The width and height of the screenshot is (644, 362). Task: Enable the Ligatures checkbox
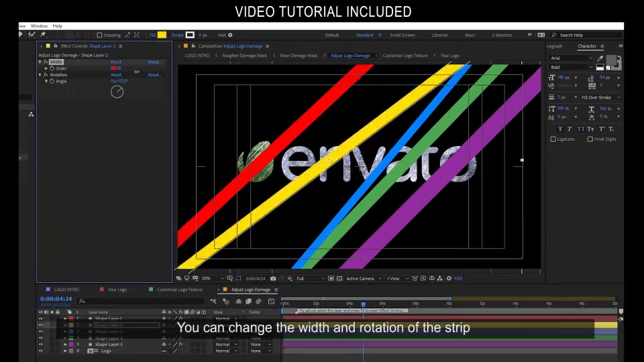[x=553, y=139]
